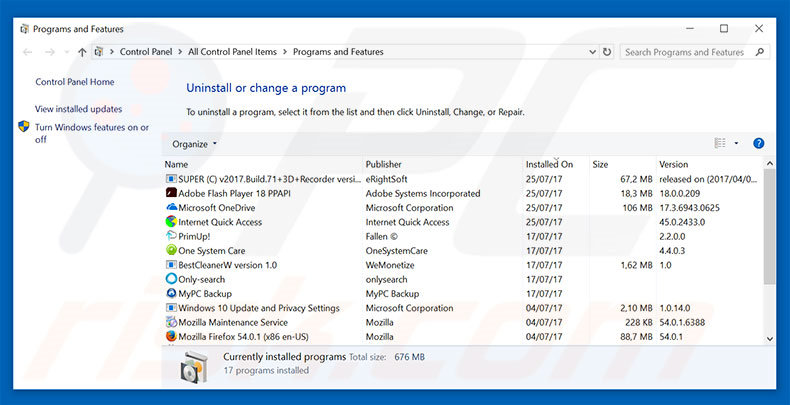Click the Internet Quick Access icon
This screenshot has width=790, height=405.
(171, 222)
